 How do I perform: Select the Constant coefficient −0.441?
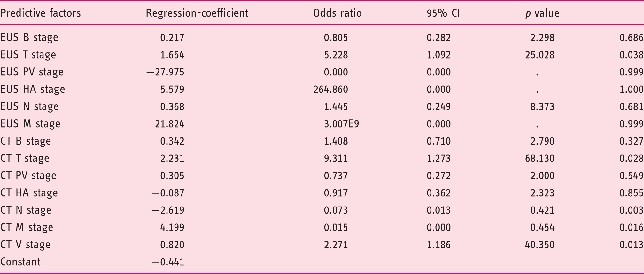coord(168,262)
